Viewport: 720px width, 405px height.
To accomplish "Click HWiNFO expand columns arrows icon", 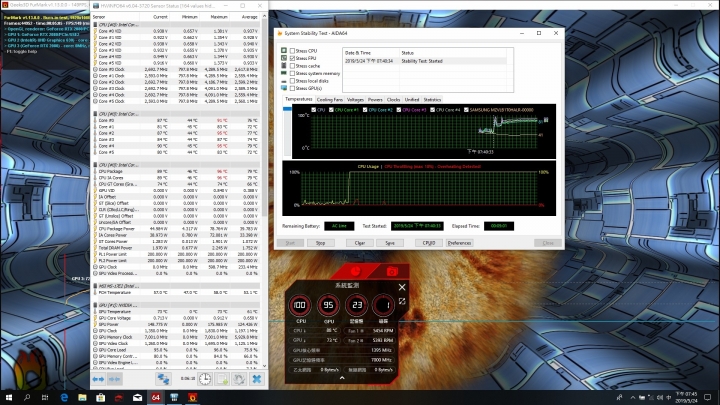I will (x=98, y=379).
